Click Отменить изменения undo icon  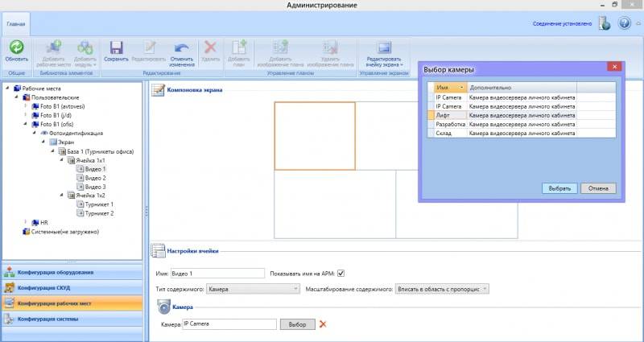pos(182,48)
